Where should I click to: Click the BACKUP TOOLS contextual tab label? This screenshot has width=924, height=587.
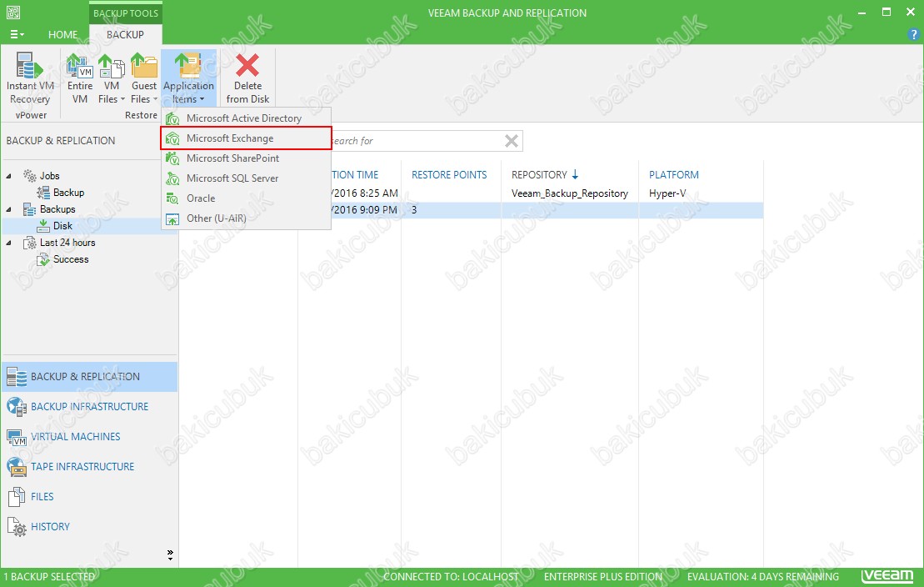tap(126, 13)
